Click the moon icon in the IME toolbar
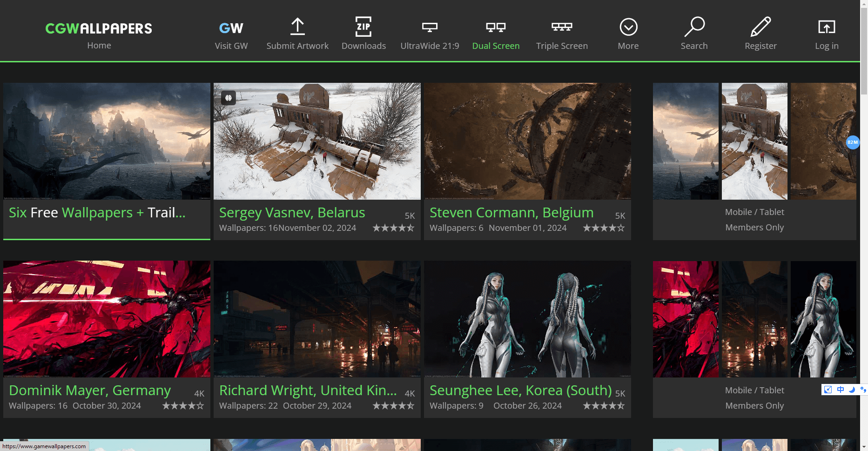 click(x=852, y=390)
